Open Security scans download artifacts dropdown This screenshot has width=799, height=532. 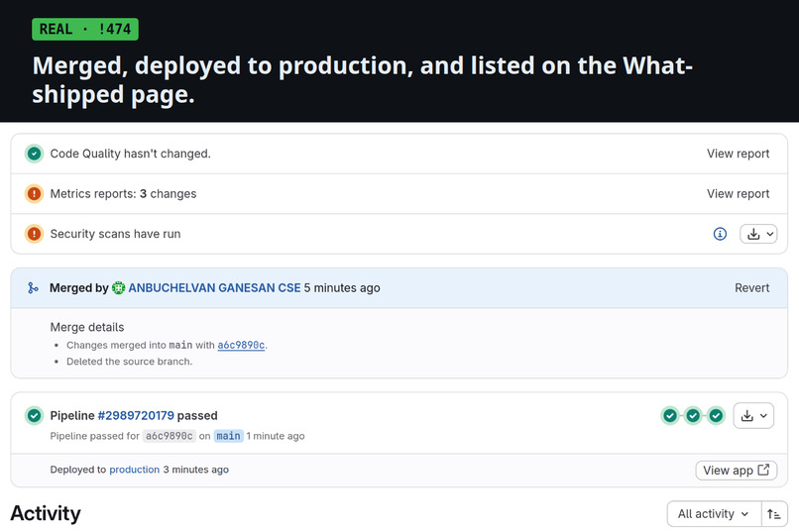pyautogui.click(x=758, y=234)
